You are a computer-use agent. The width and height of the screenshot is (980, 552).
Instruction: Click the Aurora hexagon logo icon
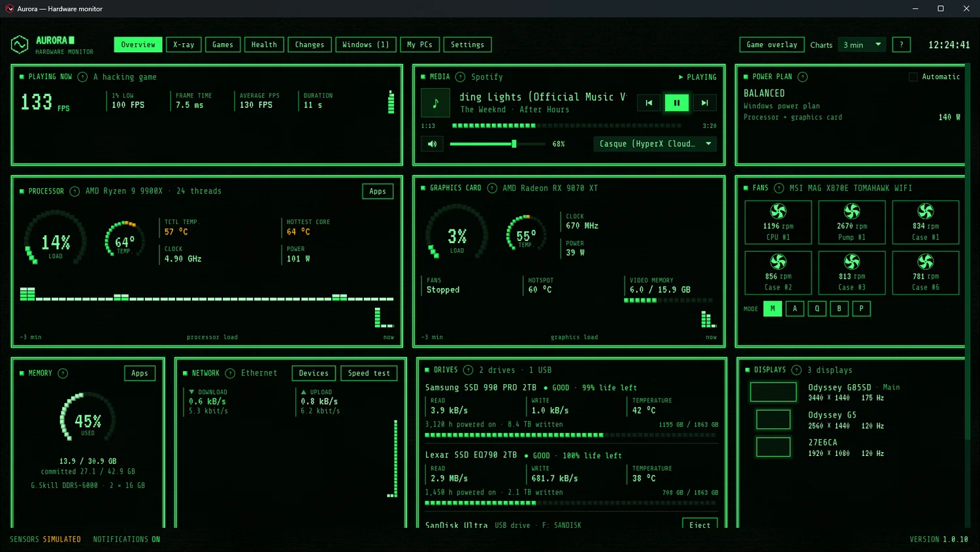20,44
